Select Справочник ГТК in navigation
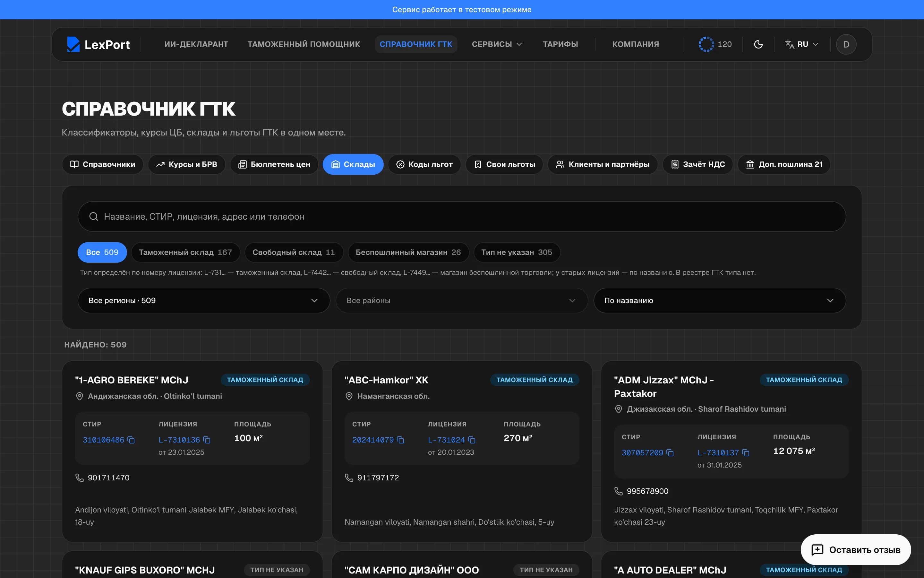 tap(416, 44)
